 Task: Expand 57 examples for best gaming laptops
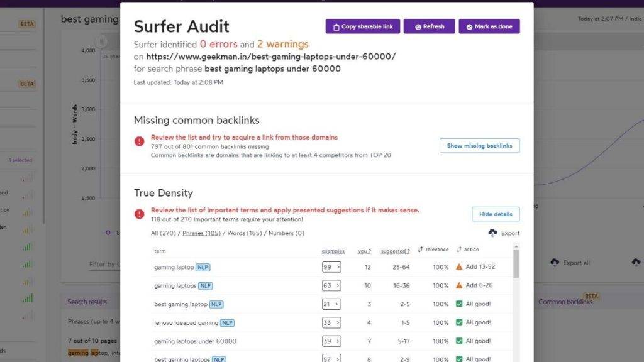click(x=331, y=359)
